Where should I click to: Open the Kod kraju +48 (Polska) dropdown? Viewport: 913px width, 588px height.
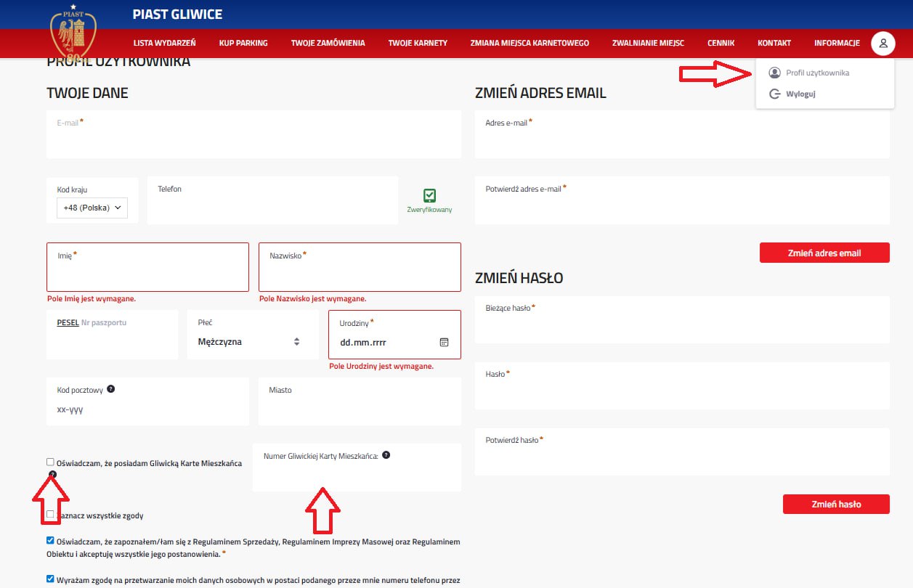point(92,208)
